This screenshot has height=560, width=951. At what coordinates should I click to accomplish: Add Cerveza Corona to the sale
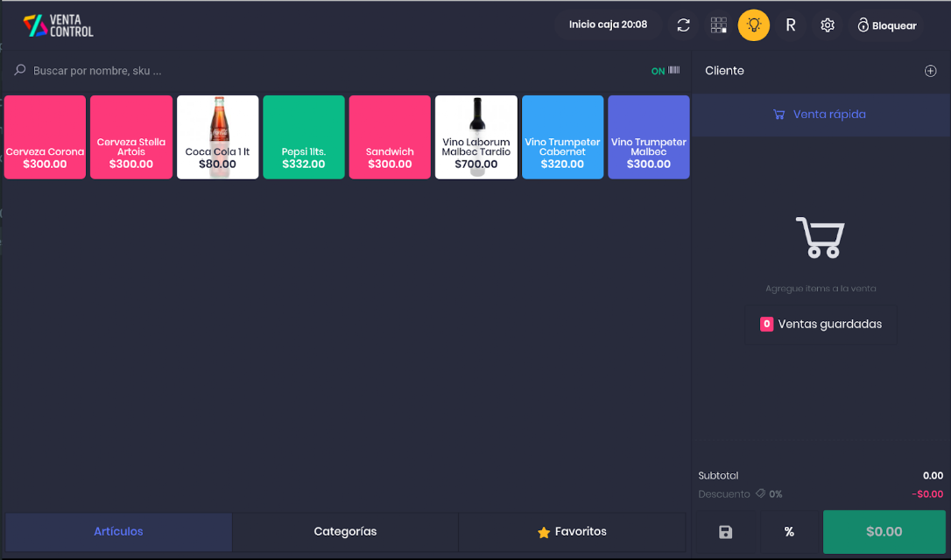pyautogui.click(x=45, y=137)
